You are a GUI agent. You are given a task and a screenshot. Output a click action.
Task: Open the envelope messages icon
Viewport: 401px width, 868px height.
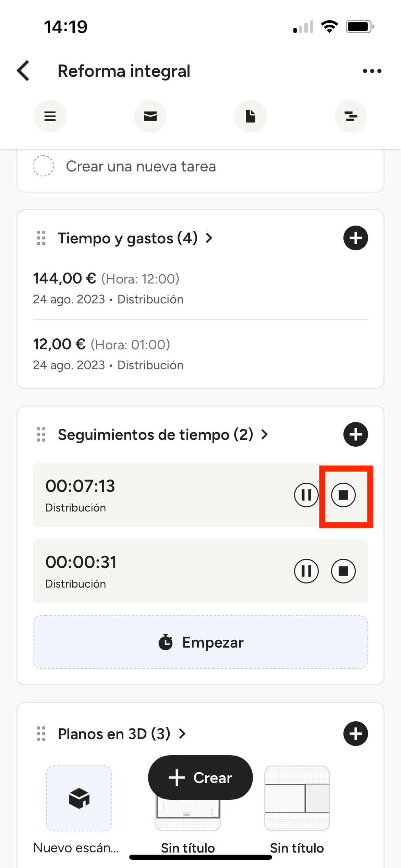tap(150, 116)
